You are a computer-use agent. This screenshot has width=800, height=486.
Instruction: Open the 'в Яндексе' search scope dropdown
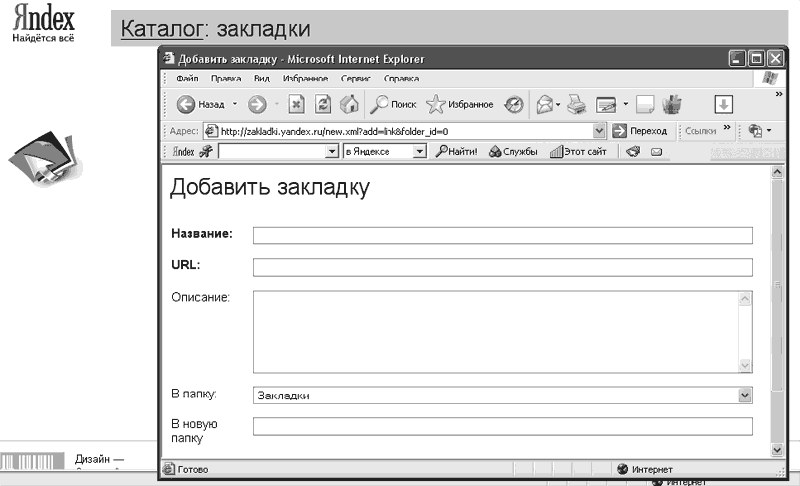419,151
